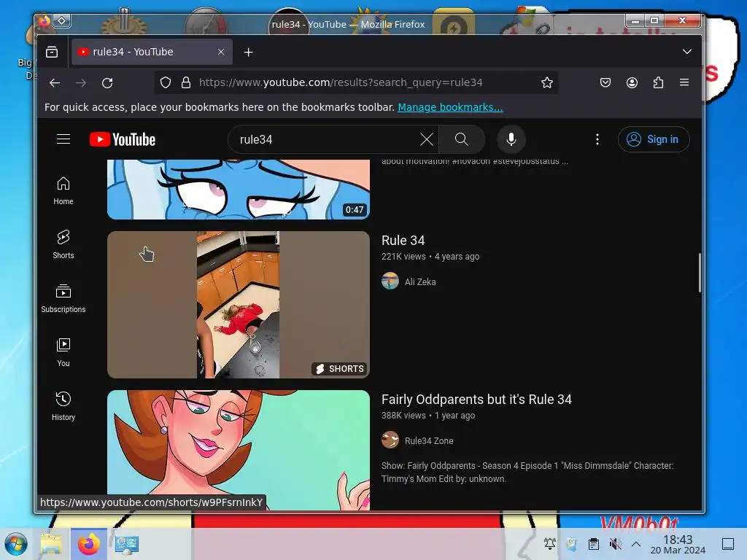Click the YouTube logo
The width and height of the screenshot is (747, 560).
click(x=123, y=139)
